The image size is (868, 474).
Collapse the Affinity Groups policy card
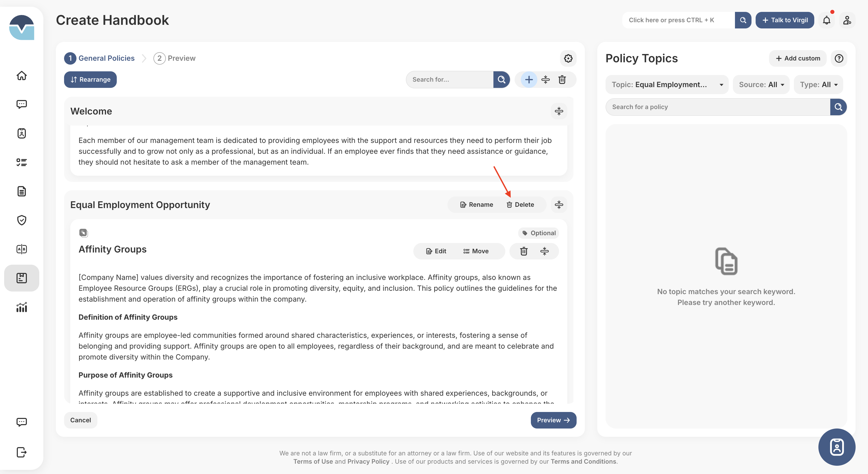pos(544,251)
